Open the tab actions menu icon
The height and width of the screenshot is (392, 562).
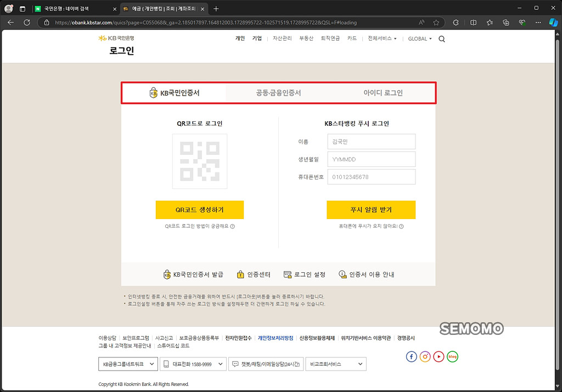pyautogui.click(x=23, y=9)
